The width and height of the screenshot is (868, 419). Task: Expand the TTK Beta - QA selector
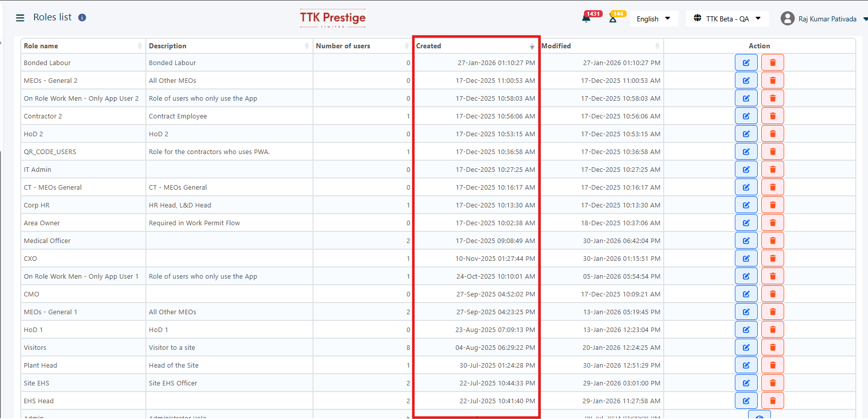coord(727,19)
